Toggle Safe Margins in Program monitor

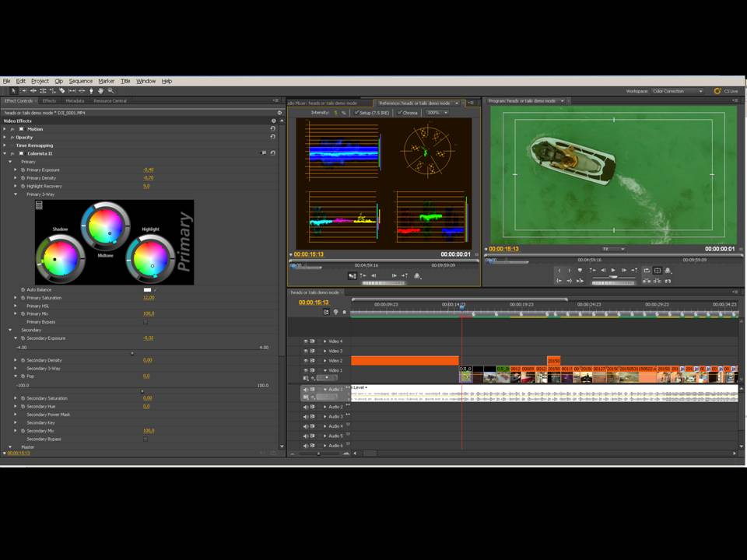click(658, 271)
